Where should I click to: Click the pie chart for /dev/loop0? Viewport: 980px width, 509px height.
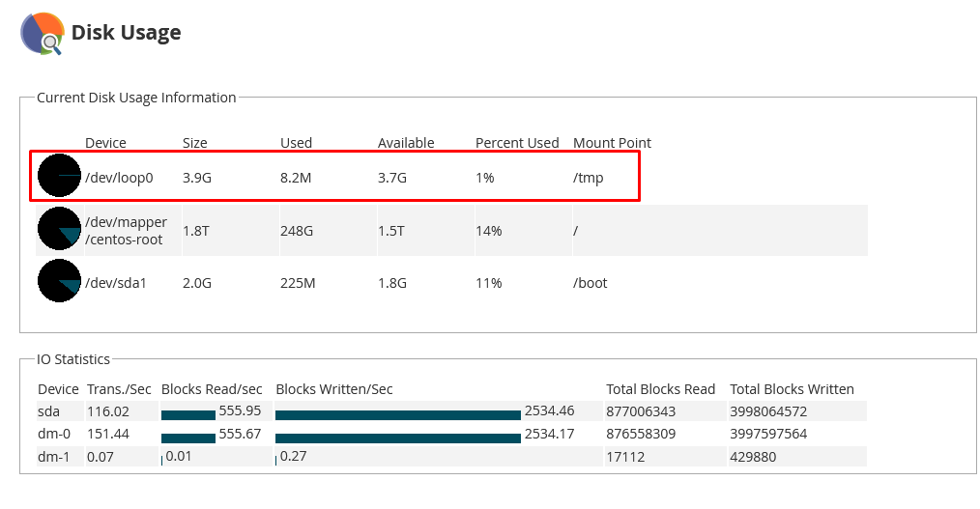[59, 176]
